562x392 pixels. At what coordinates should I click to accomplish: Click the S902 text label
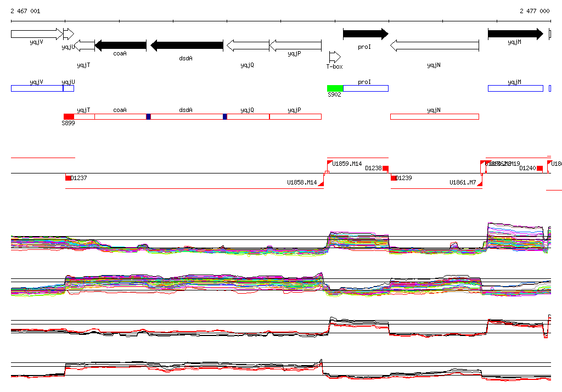click(334, 94)
